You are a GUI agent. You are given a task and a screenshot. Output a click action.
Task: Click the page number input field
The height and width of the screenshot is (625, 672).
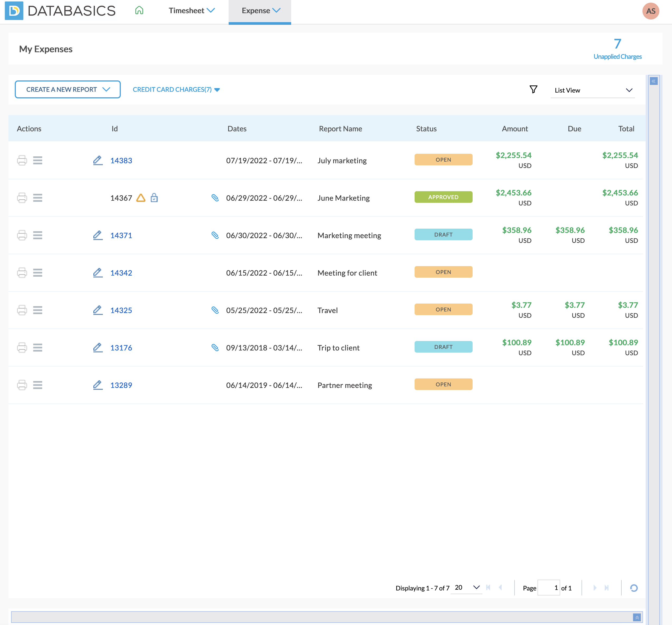(x=548, y=588)
